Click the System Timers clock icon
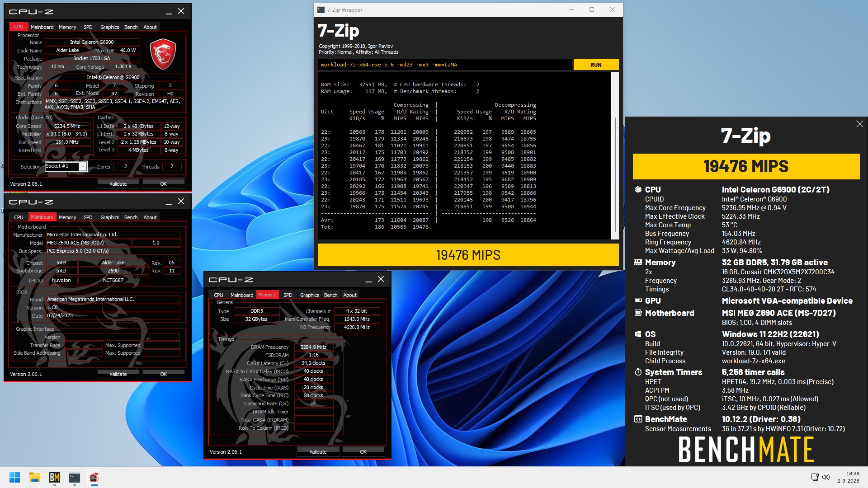 click(638, 372)
